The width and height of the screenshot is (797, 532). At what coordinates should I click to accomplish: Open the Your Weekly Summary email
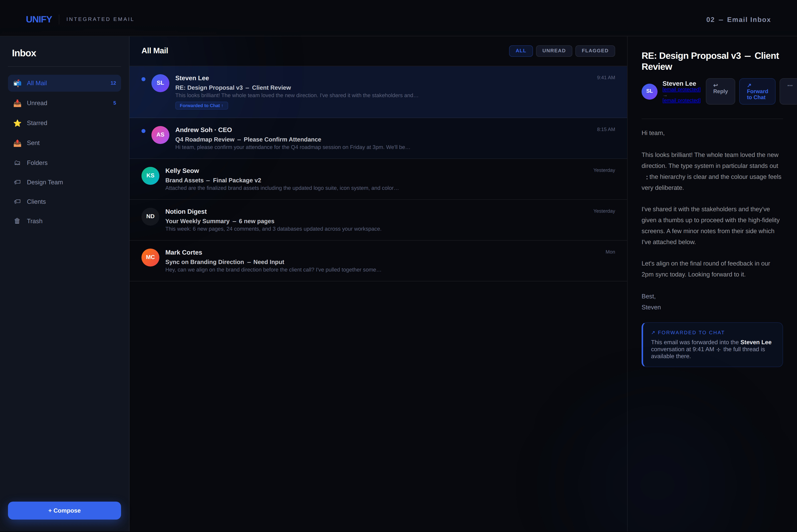point(378,220)
